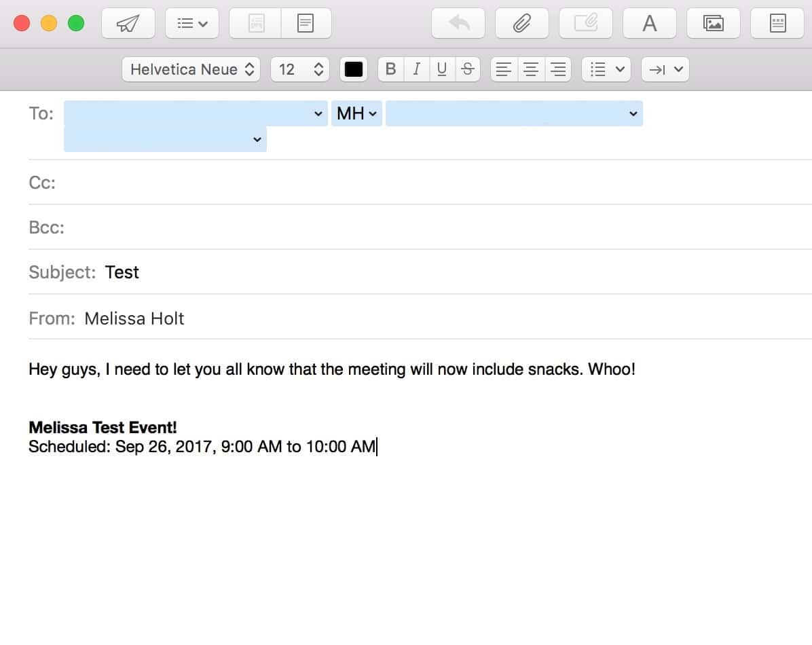Click the paperclip attach file icon
Viewport: 812px width, 645px height.
point(521,24)
